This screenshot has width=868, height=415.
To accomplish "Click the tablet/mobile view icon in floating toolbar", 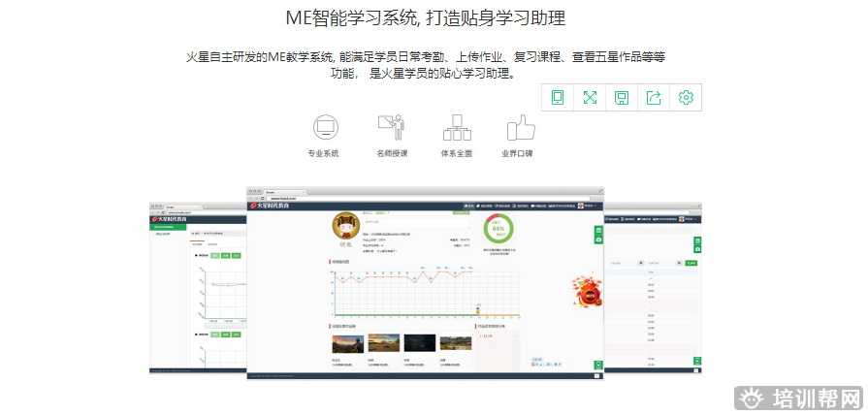I will coord(558,97).
